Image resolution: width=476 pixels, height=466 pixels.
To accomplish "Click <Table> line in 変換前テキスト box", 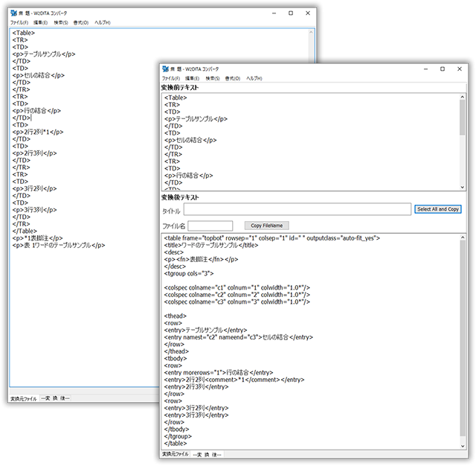I will click(x=176, y=98).
